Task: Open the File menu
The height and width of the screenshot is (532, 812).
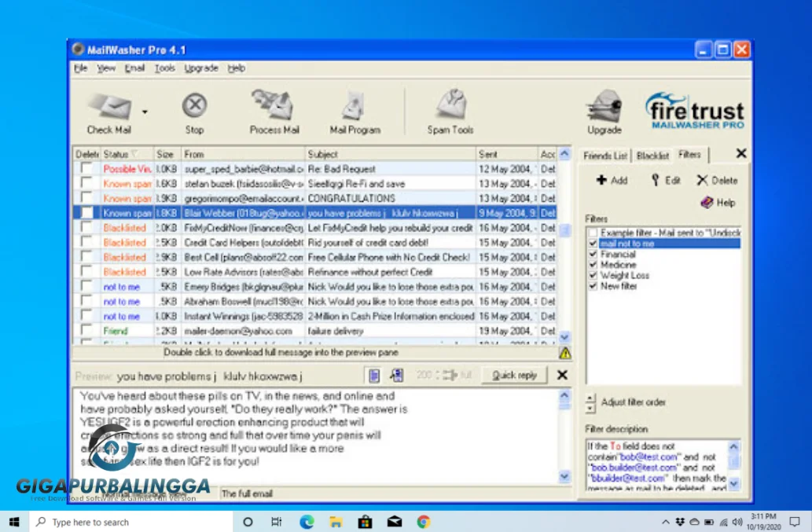Action: (80, 68)
